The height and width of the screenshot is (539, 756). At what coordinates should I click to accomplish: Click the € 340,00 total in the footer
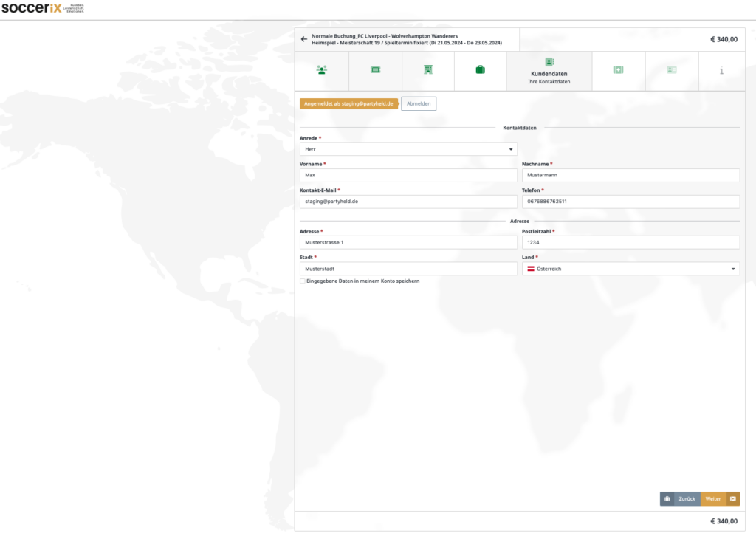pos(724,521)
